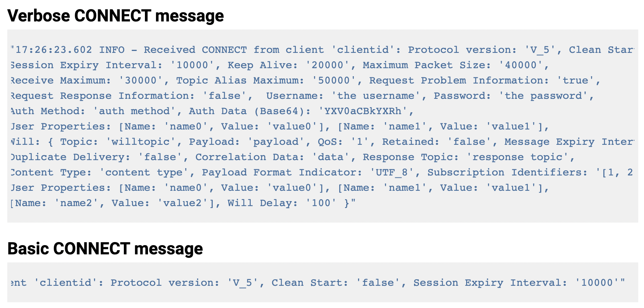This screenshot has width=644, height=308.
Task: Click Clean Start 'false' in basic message
Action: (378, 283)
